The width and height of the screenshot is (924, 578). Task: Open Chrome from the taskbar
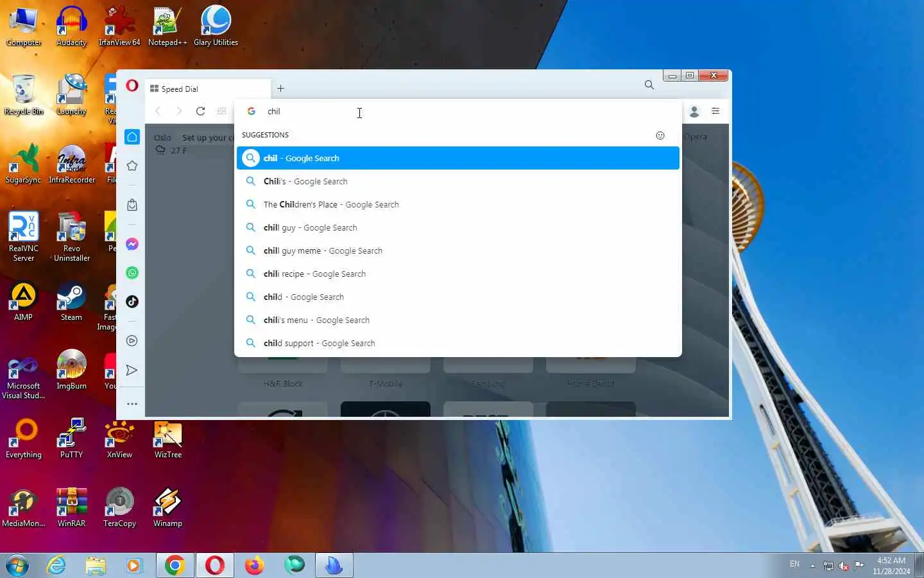(175, 565)
